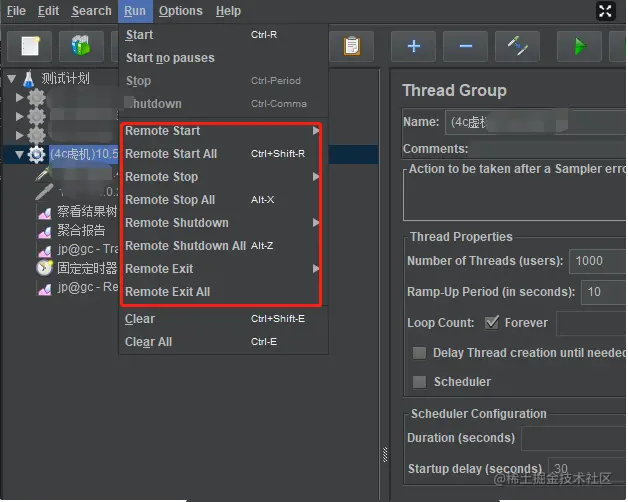The width and height of the screenshot is (628, 502).
Task: Select the 测试计划 tree row
Action: (x=65, y=79)
